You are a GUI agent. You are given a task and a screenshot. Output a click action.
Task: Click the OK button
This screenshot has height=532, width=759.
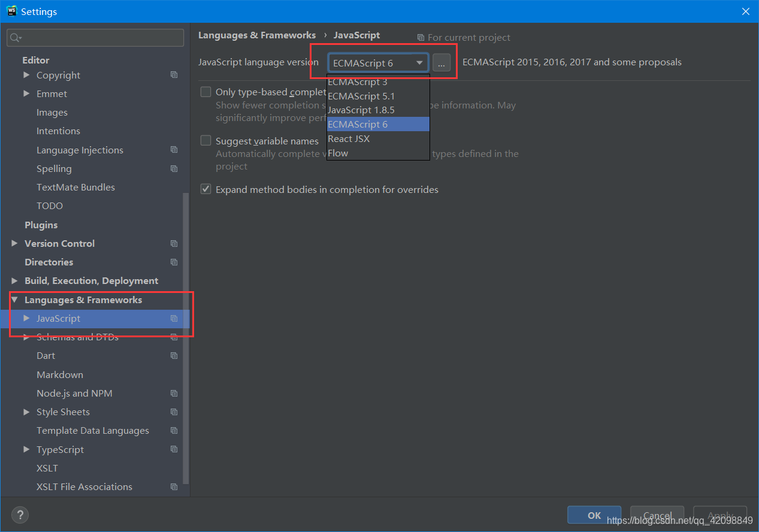[594, 515]
